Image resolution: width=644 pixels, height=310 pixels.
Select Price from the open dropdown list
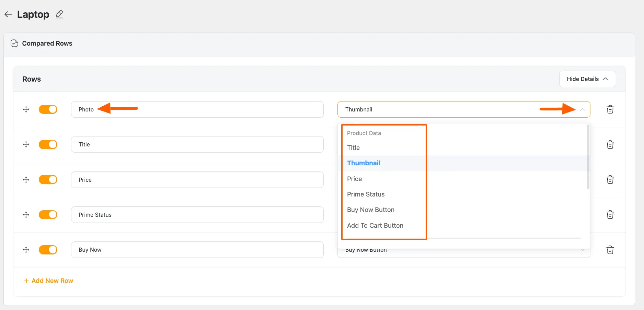coord(354,179)
